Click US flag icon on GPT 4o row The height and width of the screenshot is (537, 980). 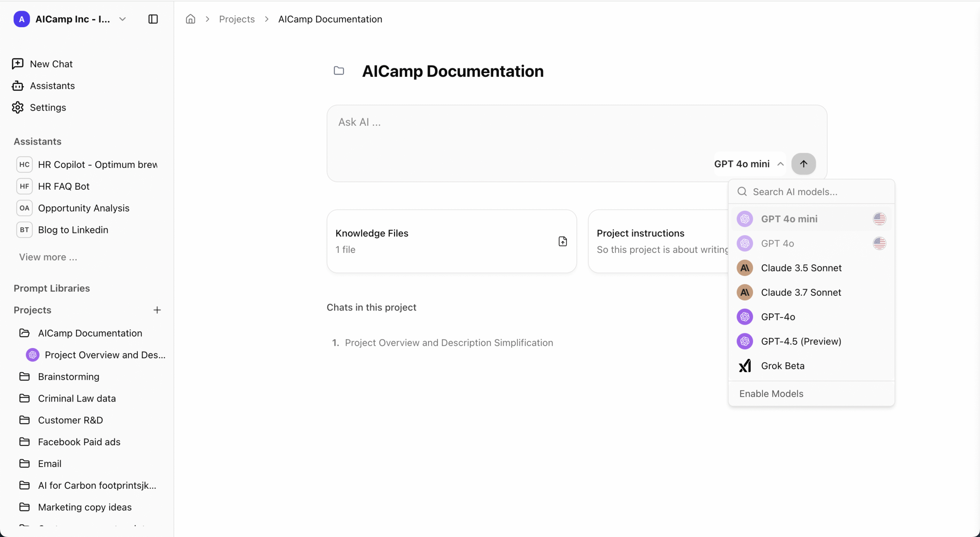(879, 243)
